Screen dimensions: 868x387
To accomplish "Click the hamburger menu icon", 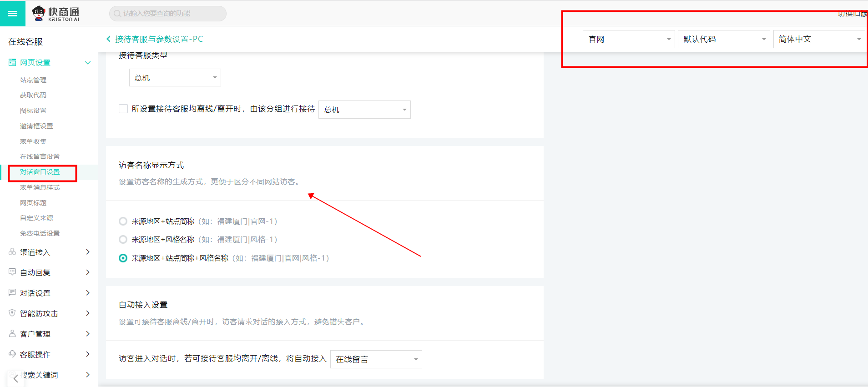I will pos(13,14).
